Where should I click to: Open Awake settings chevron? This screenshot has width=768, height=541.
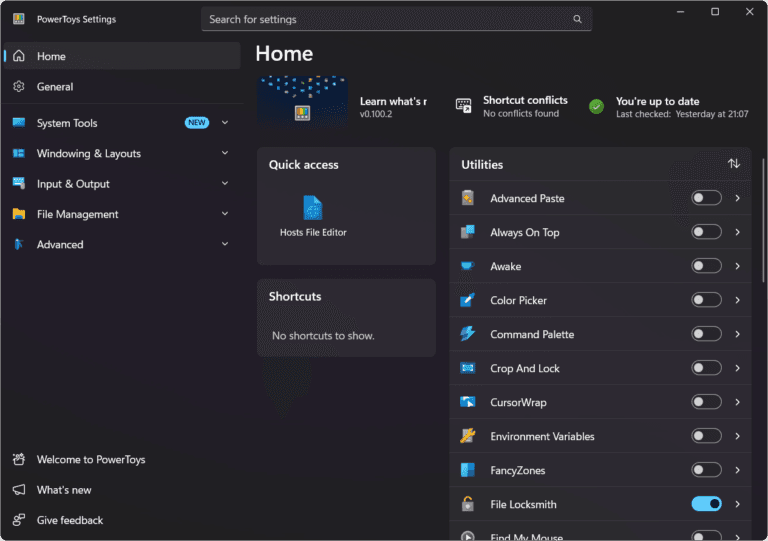tap(738, 266)
